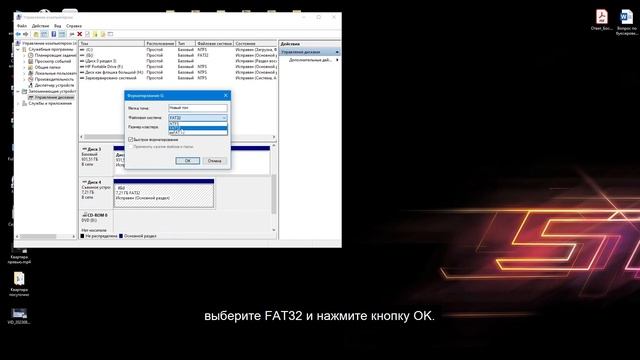
Task: Choose exFAT in the dropdown list
Action: (x=198, y=133)
